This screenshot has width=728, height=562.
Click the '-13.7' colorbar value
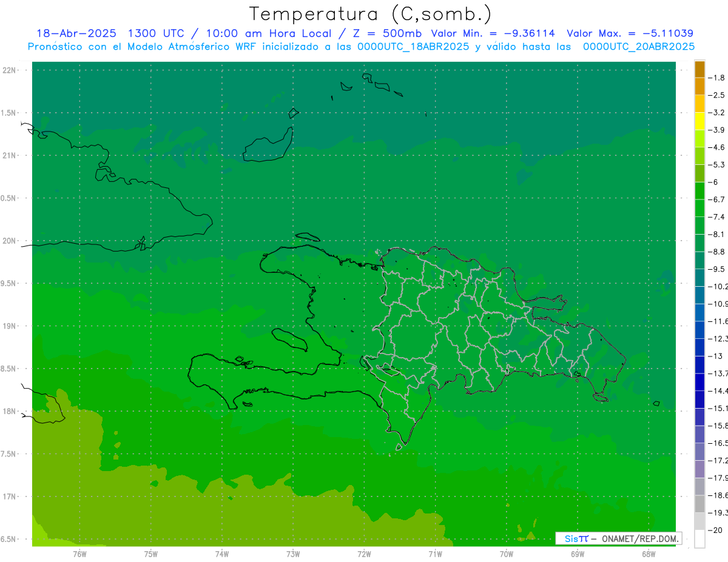coord(719,373)
